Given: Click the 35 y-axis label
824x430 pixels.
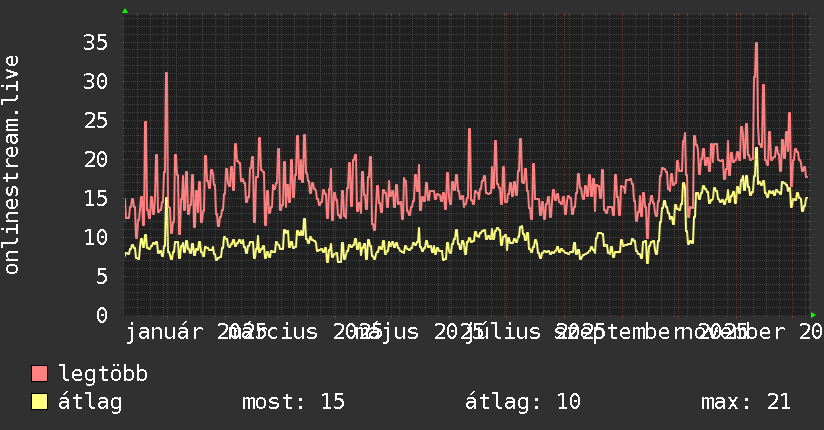Looking at the screenshot, I should click(x=96, y=43).
